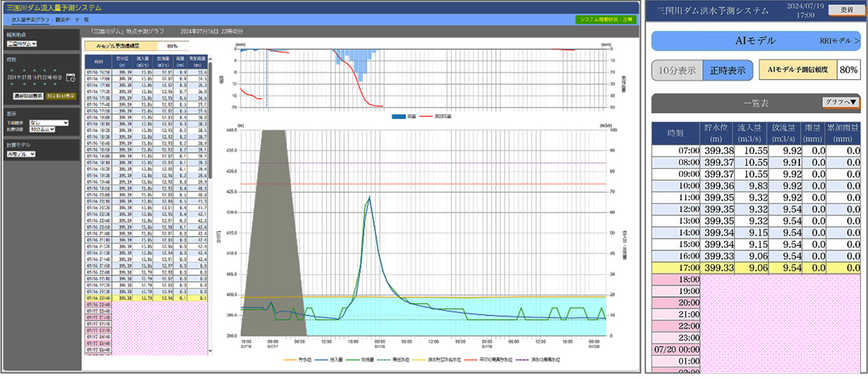Viewport: 868px width, 378px height.
Task: Click the up arrow above the hour
Action: [44, 69]
